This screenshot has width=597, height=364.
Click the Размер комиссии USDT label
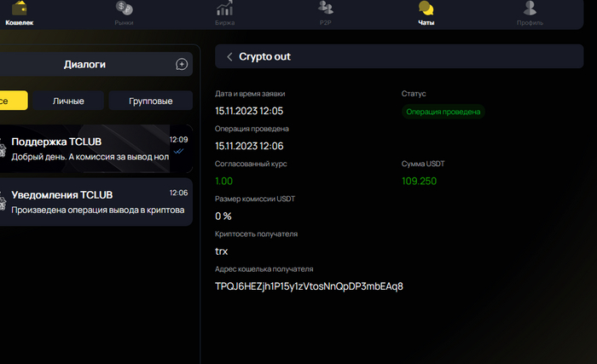pyautogui.click(x=255, y=199)
